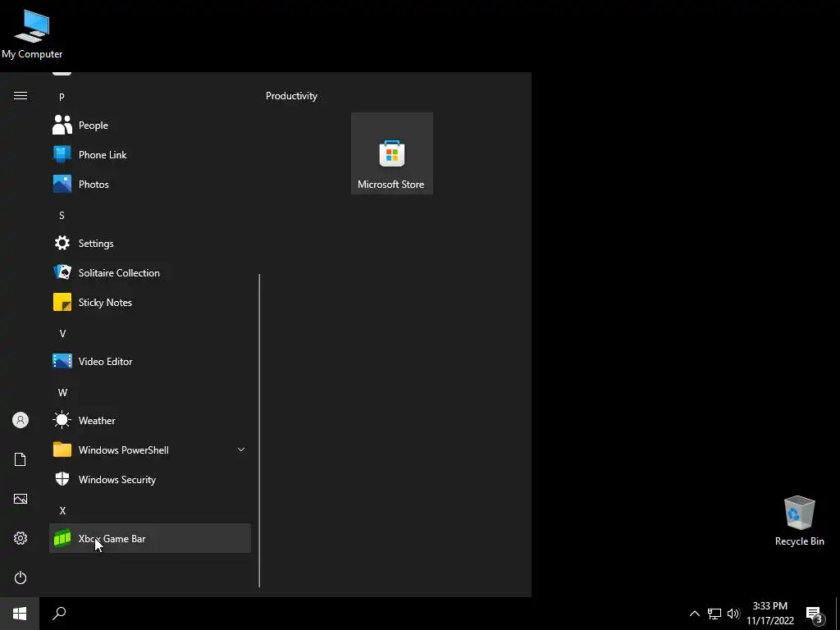The image size is (840, 630).
Task: Open Settings gear in app list
Action: tap(62, 243)
